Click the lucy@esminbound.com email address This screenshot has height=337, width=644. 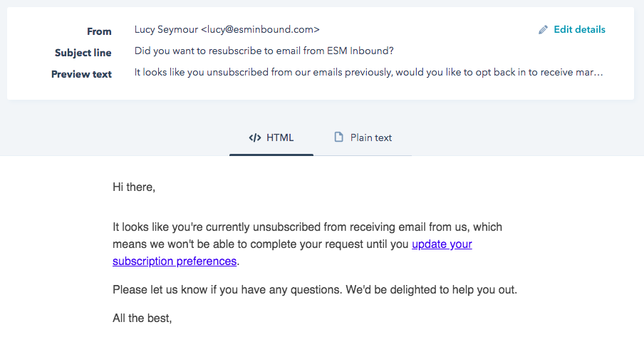point(260,30)
